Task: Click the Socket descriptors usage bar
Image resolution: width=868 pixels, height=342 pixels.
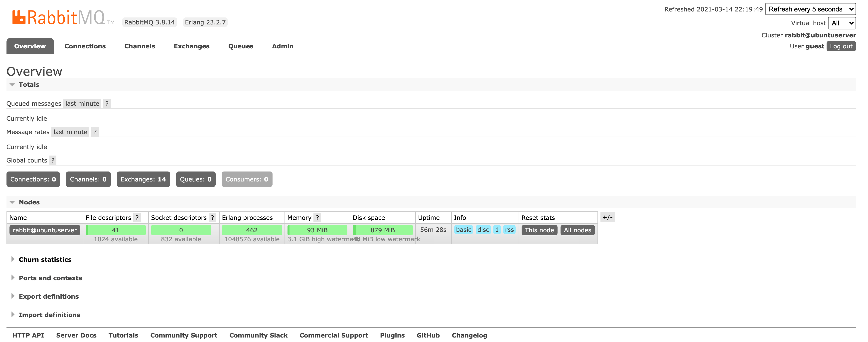Action: point(181,230)
